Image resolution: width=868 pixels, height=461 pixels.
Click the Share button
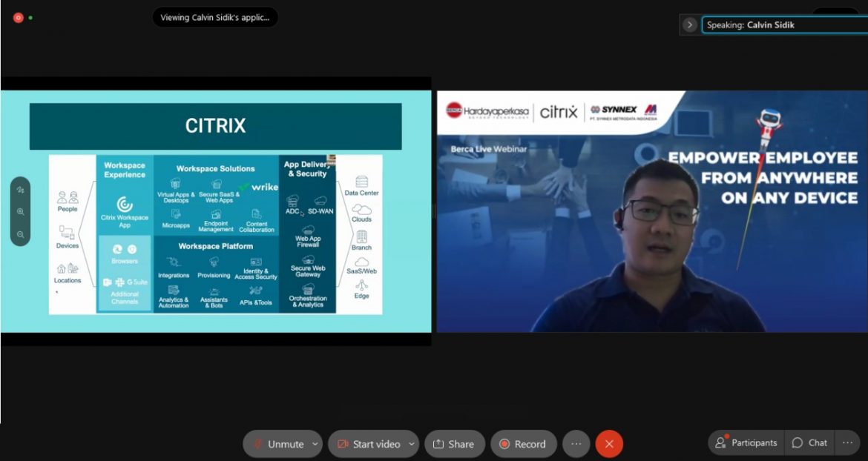click(455, 444)
